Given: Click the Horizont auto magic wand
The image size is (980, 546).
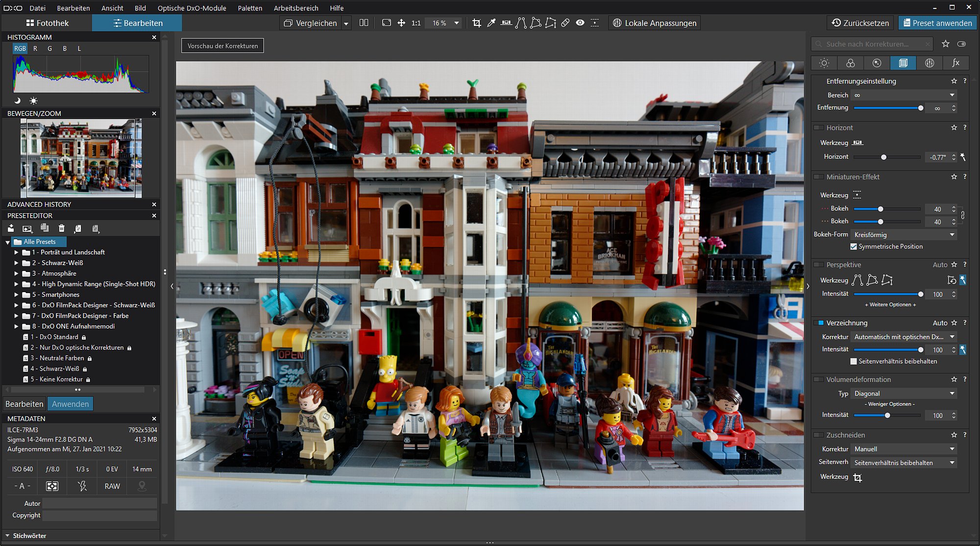Looking at the screenshot, I should [963, 157].
